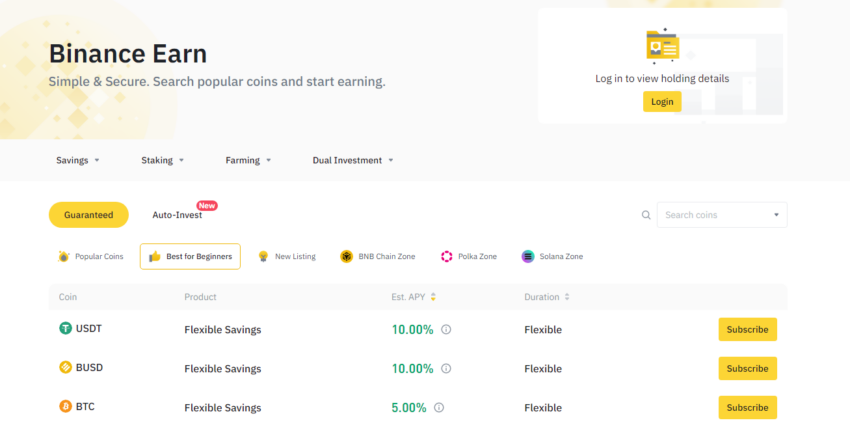Click info icon beside BTC 5.00% APY
This screenshot has height=427, width=850.
pyautogui.click(x=439, y=407)
